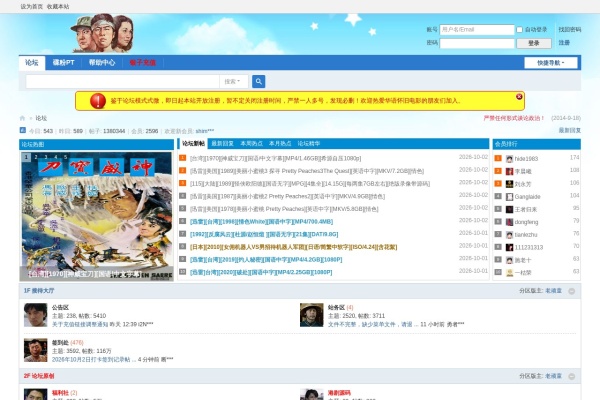The image size is (600, 400).
Task: Click 111231313's avatar icon
Action: click(509, 247)
